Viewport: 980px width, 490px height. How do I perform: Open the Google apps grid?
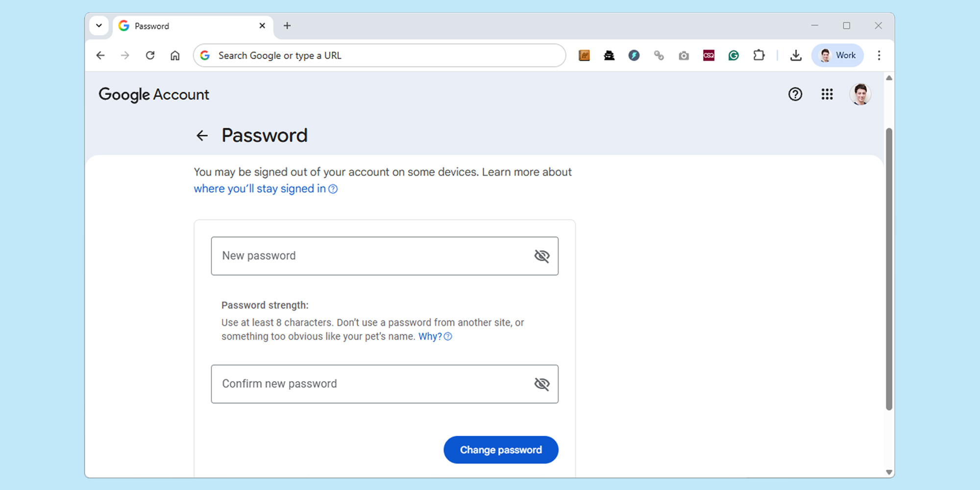pos(827,94)
